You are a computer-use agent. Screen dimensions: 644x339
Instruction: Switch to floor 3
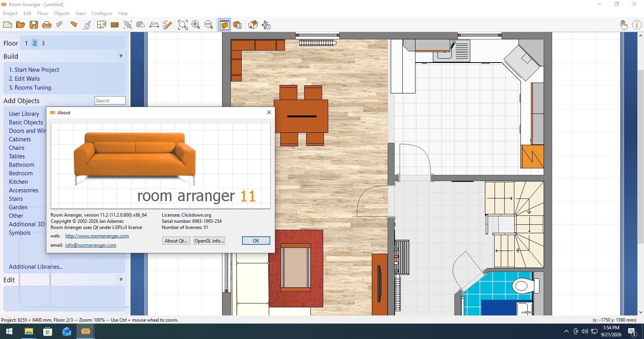click(43, 43)
